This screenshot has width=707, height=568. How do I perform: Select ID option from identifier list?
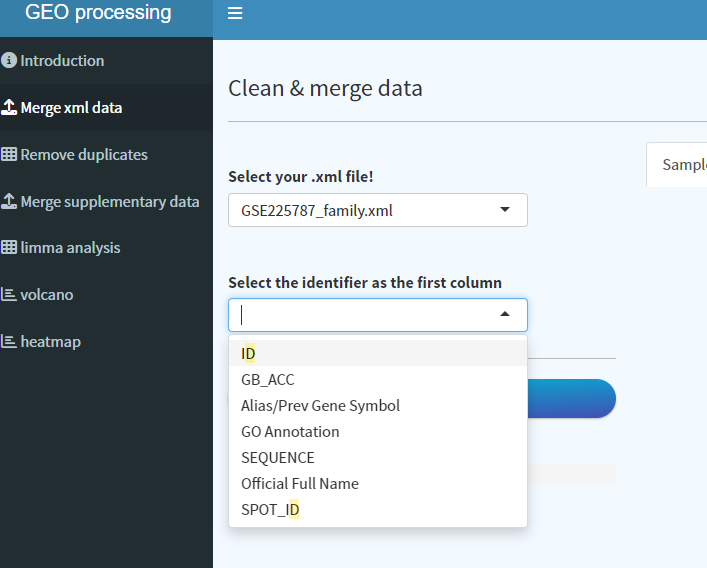click(378, 353)
